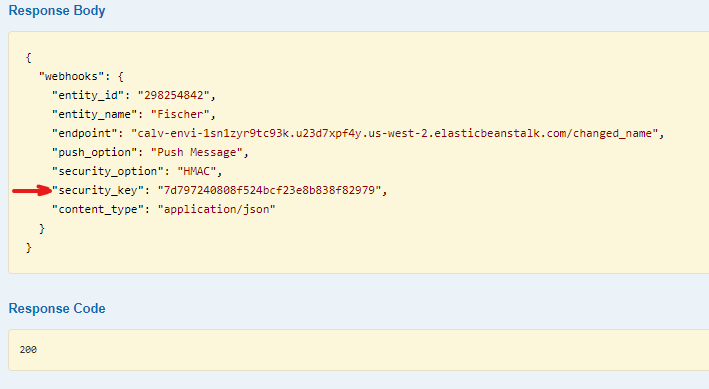Click the "entity_name" key
This screenshot has width=709, height=389.
[x=95, y=114]
